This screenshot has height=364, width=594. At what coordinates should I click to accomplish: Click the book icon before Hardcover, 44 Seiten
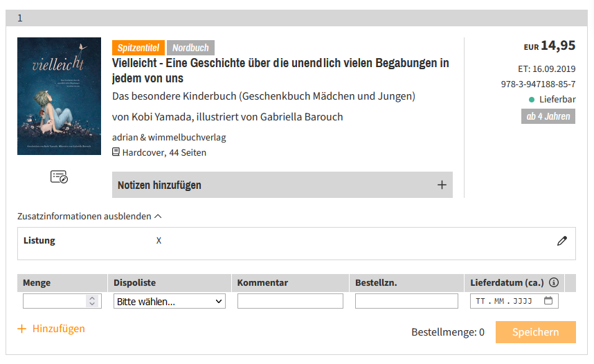click(116, 152)
